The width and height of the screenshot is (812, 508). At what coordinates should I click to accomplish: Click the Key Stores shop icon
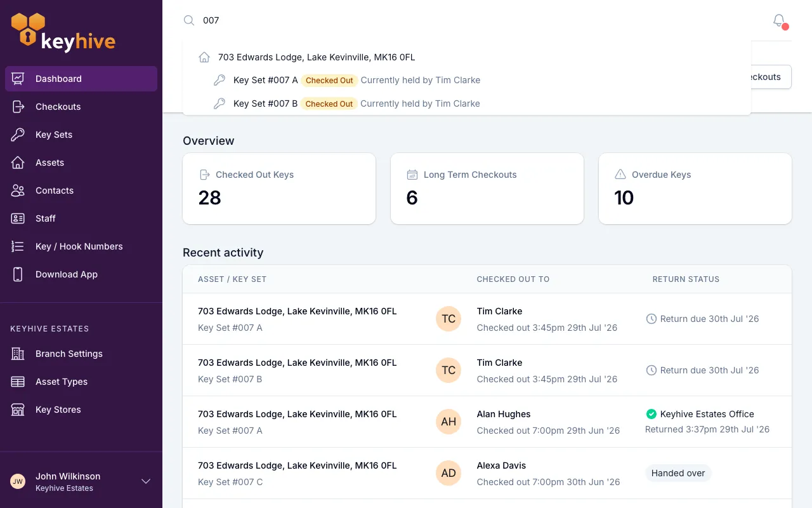point(18,410)
